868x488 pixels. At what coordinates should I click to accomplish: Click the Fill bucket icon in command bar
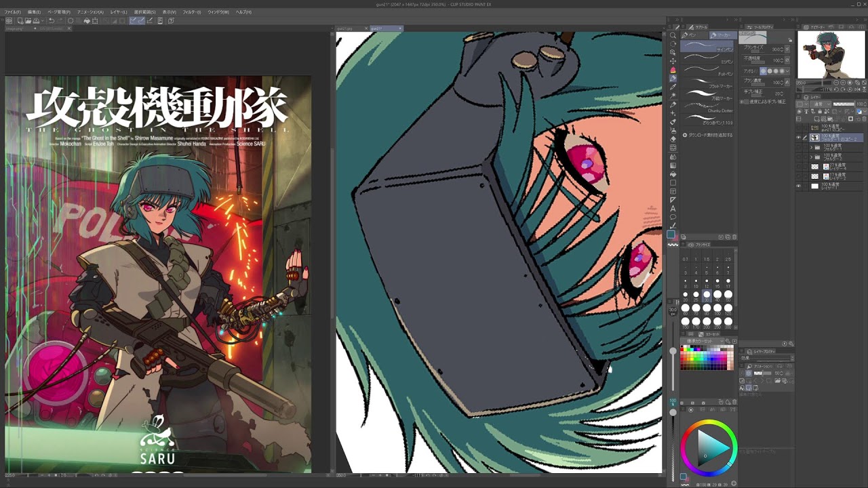(x=87, y=21)
